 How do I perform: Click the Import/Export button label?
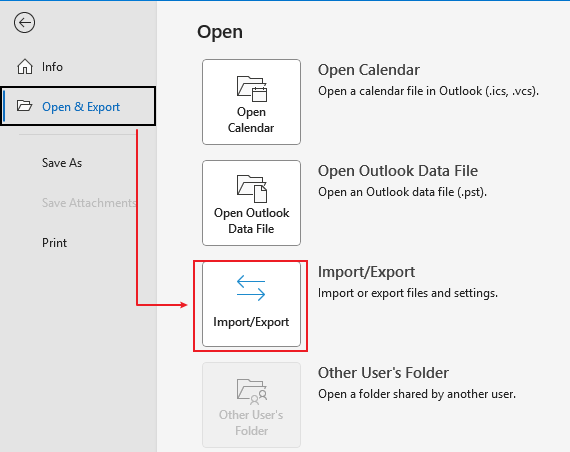[x=251, y=322]
